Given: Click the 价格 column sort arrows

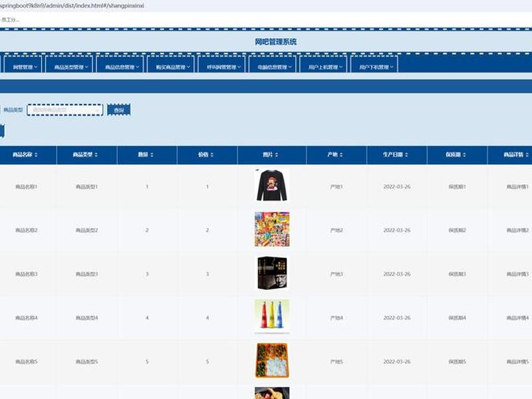Looking at the screenshot, I should (211, 155).
